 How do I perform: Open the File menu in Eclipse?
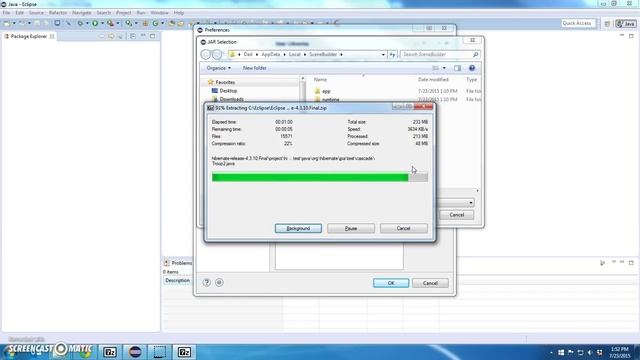tap(7, 13)
